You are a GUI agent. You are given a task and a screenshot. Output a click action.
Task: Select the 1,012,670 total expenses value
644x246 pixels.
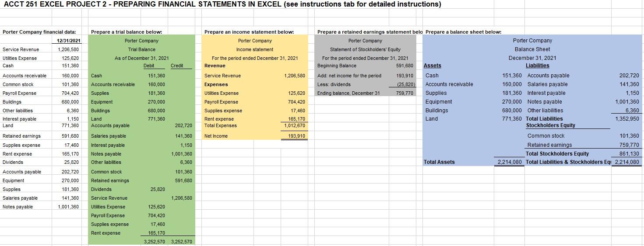point(294,125)
